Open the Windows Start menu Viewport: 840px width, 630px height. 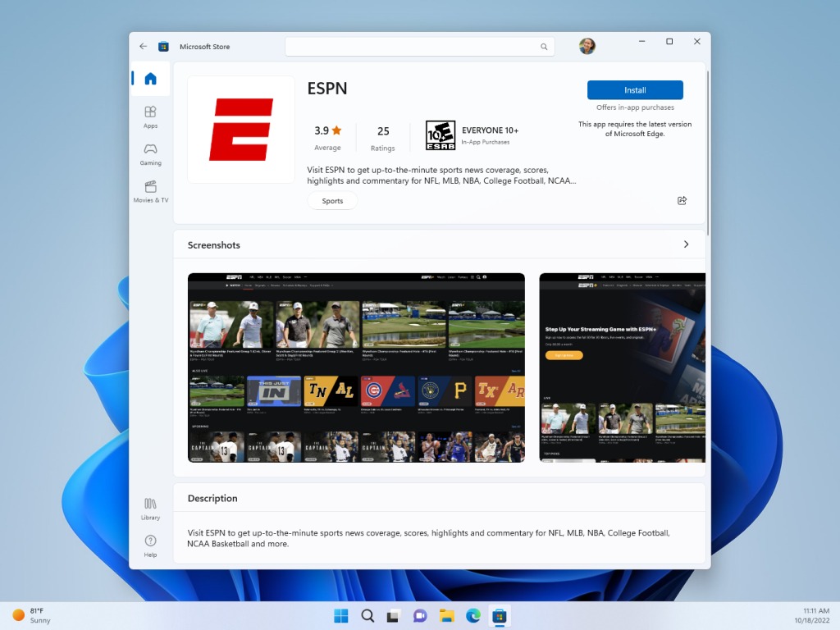340,616
